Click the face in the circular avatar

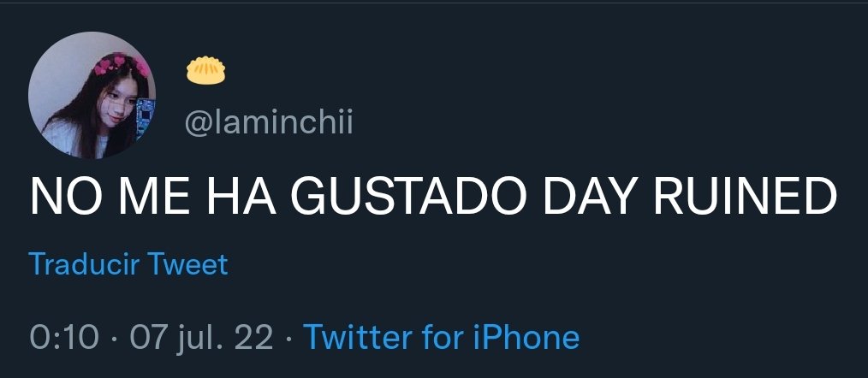point(120,109)
